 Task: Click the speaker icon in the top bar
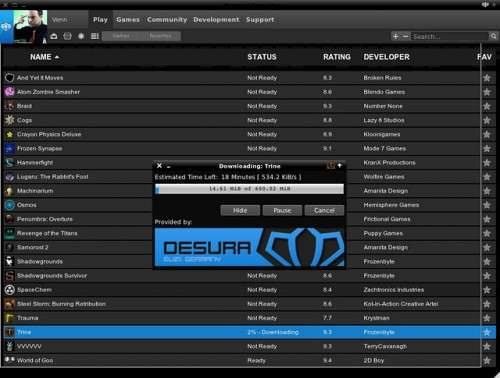coord(485,4)
